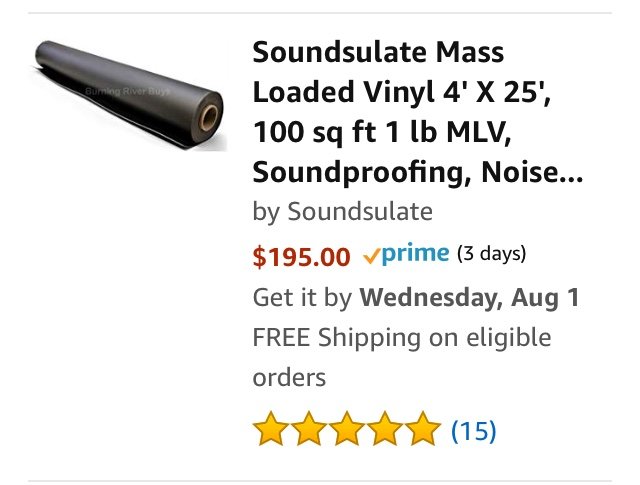Click the '100 sq ft 1 lb MLV' title line
This screenshot has height=485, width=640.
[382, 132]
